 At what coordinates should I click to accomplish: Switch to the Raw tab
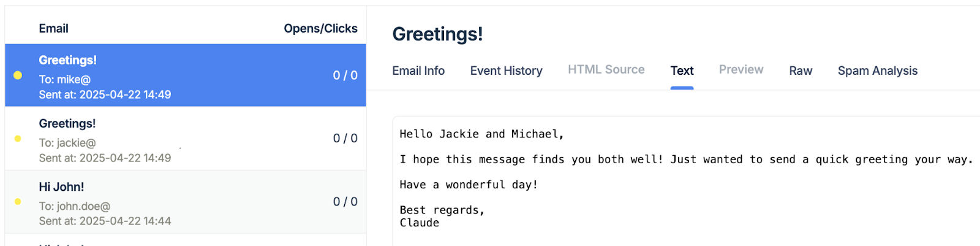click(801, 71)
